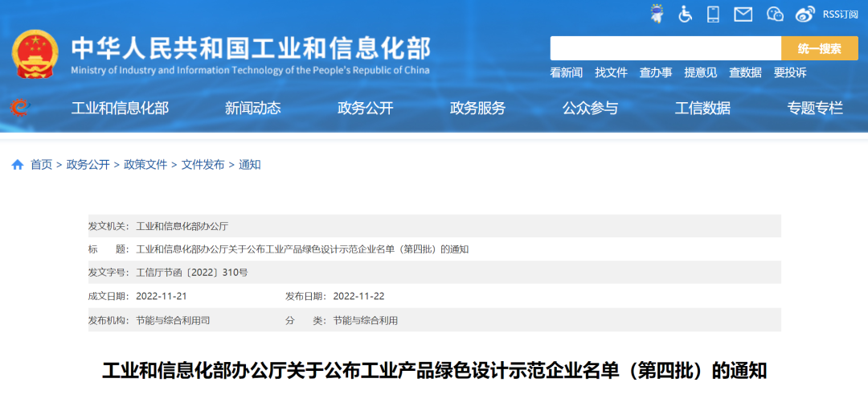The height and width of the screenshot is (403, 868).
Task: Open the wheelchair accessibility icon
Action: coord(686,14)
